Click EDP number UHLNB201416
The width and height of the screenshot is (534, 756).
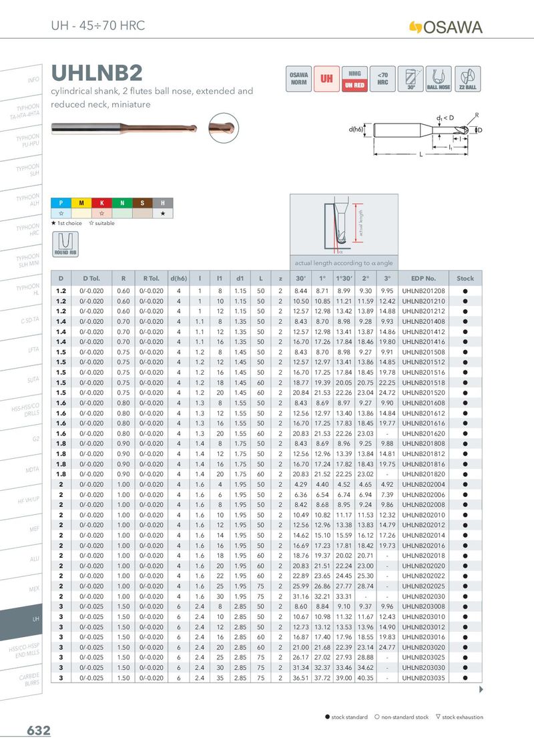(424, 342)
